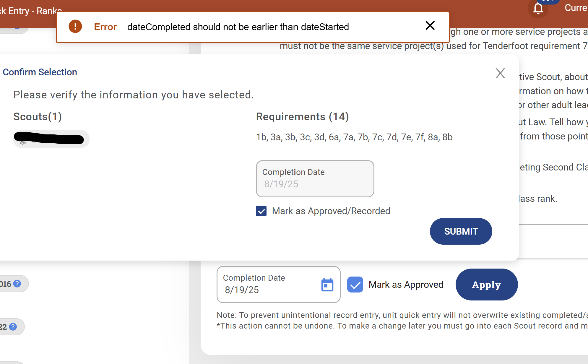Select the redacted scout name chip
Screen dimensions: 588x364
51,139
